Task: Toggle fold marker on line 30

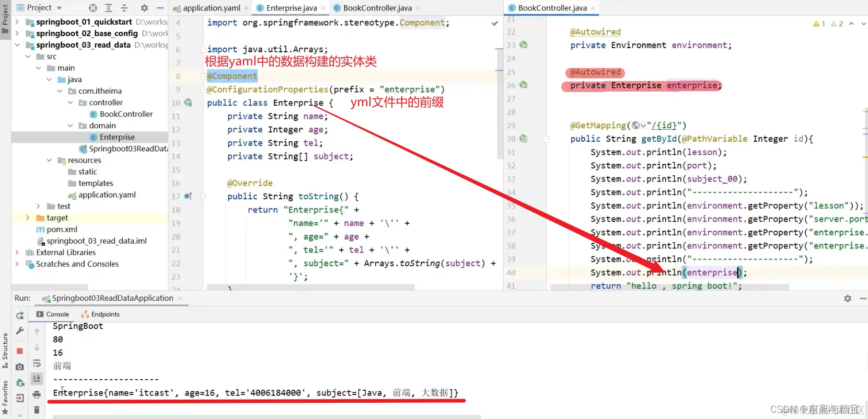Action: (x=546, y=139)
